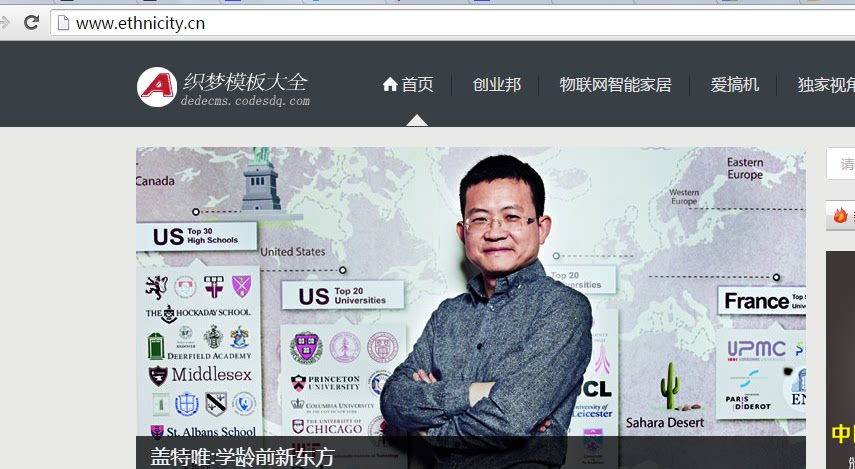Image resolution: width=855 pixels, height=469 pixels.
Task: Click the red A site logo
Action: 157,87
